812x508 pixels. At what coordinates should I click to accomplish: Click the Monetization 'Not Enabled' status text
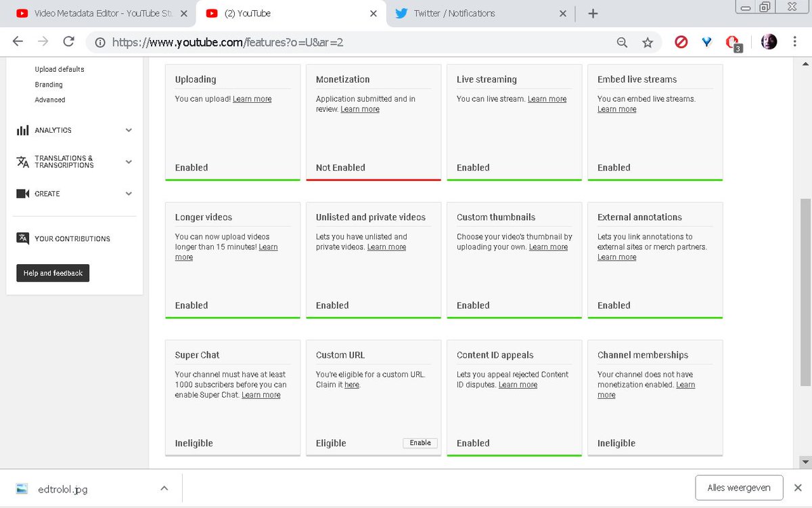[x=340, y=167]
